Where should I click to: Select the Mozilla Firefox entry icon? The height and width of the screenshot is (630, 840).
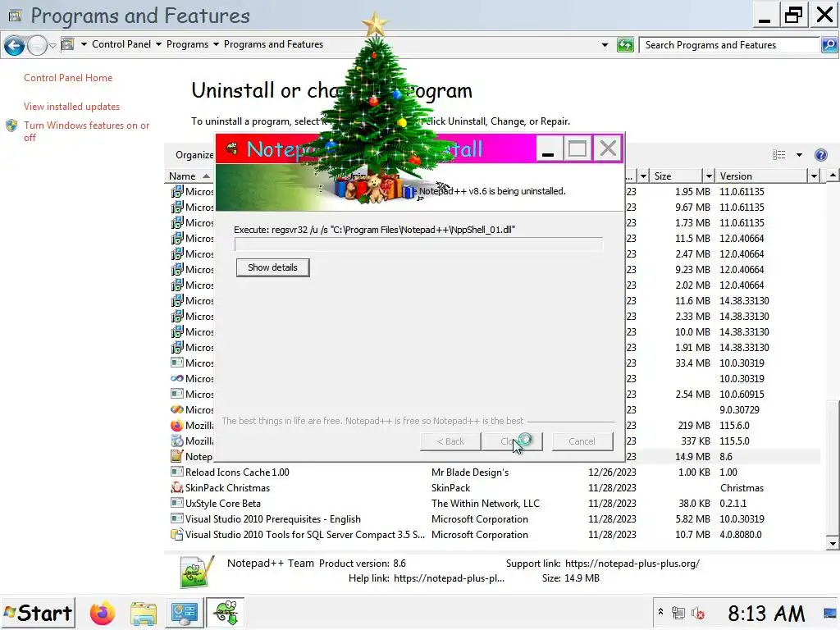pos(177,426)
